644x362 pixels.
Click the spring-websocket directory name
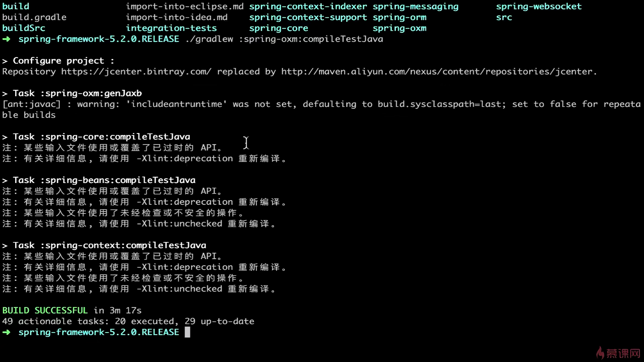[x=539, y=6]
